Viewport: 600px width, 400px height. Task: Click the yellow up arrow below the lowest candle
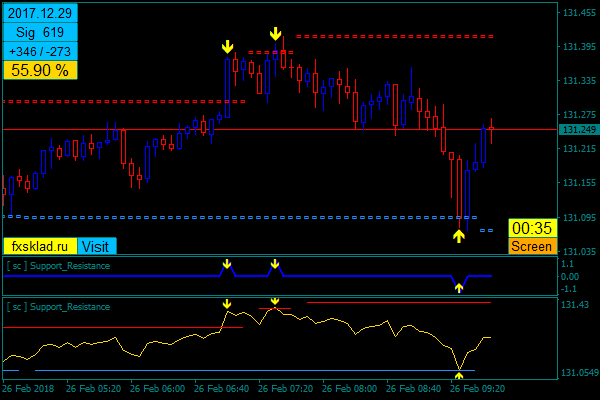coord(459,236)
